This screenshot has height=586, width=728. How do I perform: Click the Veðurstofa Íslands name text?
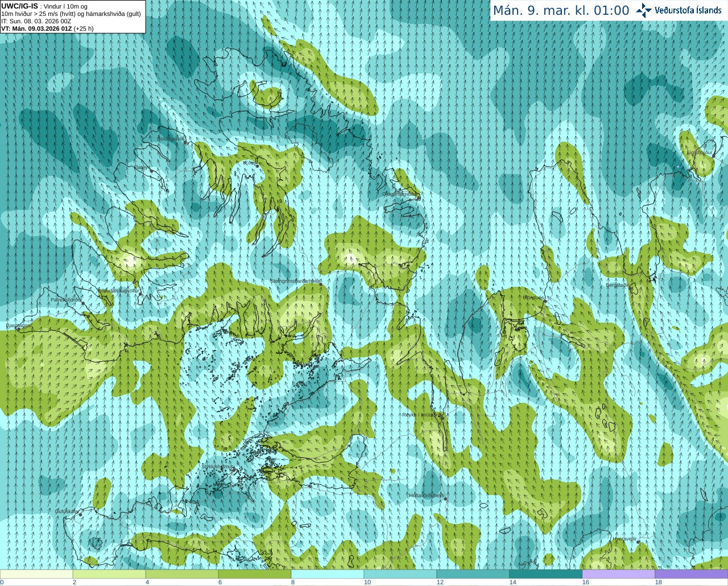(688, 10)
